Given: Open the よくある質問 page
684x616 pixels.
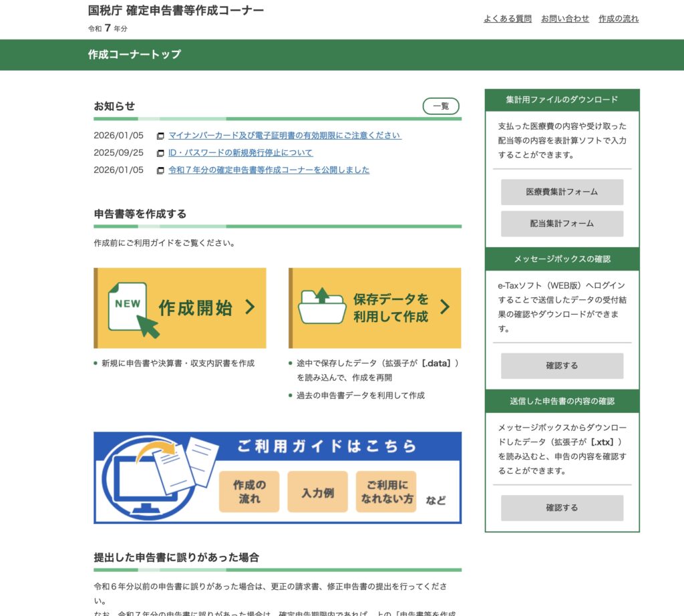Looking at the screenshot, I should pos(508,19).
